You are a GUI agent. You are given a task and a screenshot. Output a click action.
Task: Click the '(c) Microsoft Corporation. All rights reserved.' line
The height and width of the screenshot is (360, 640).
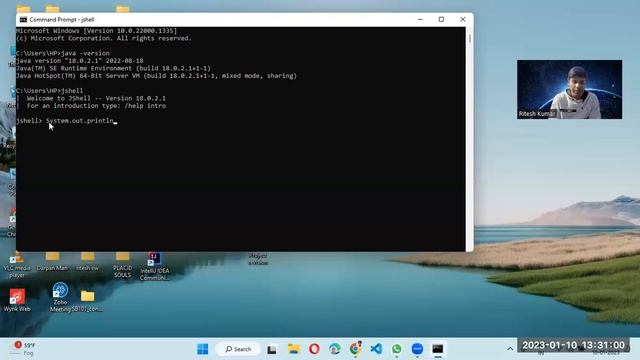click(104, 38)
